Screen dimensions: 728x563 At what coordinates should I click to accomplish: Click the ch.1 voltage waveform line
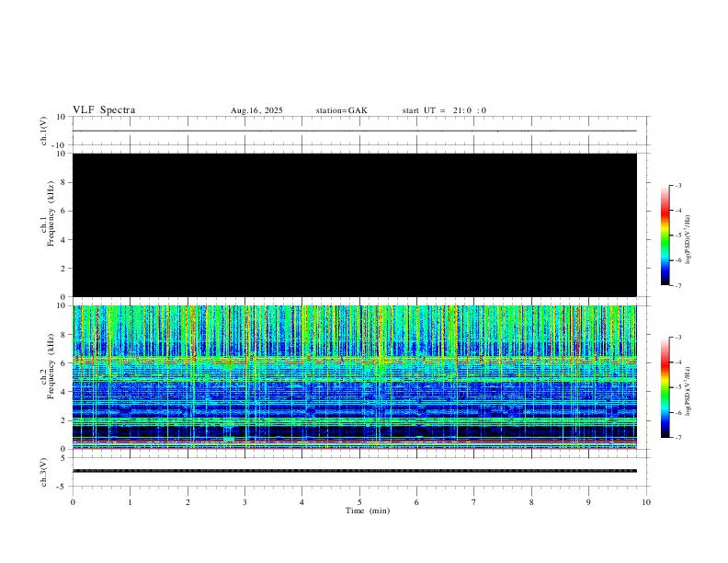[x=355, y=131]
